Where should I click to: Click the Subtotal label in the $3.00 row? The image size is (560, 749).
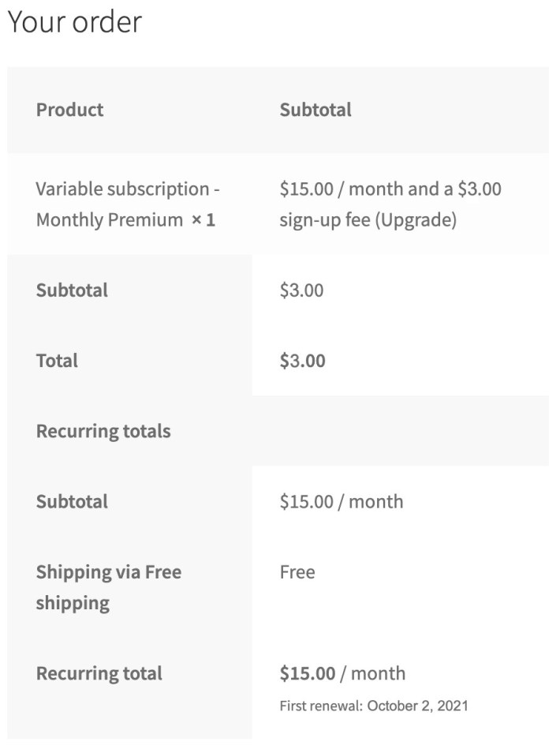click(x=72, y=290)
